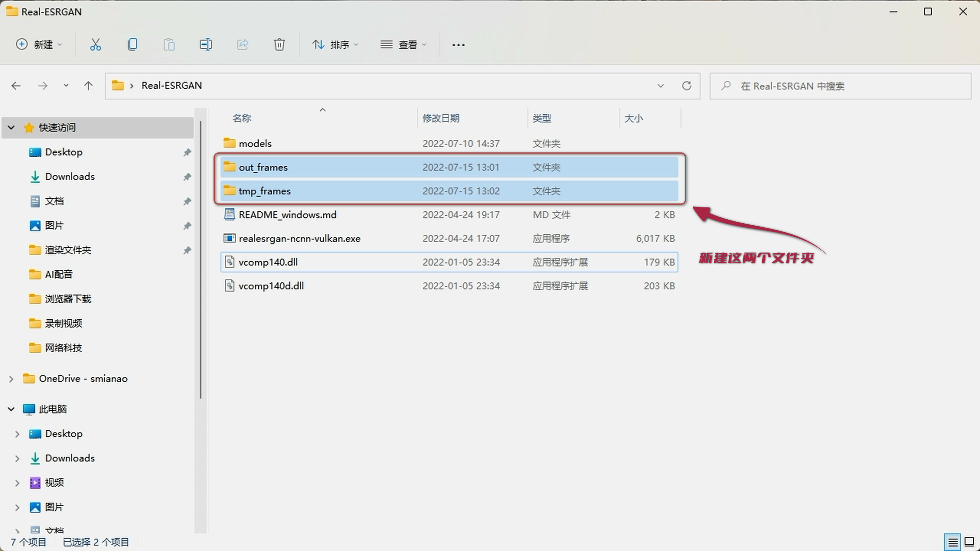Expand 视频 under 此电脑
The height and width of the screenshot is (551, 980).
click(x=17, y=483)
